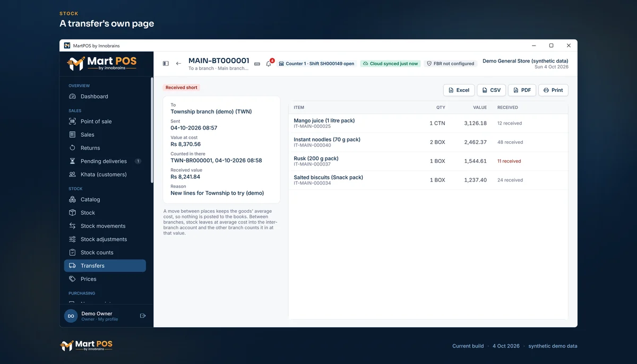Image resolution: width=637 pixels, height=364 pixels.
Task: Click the FBR not configured badge
Action: click(x=451, y=64)
